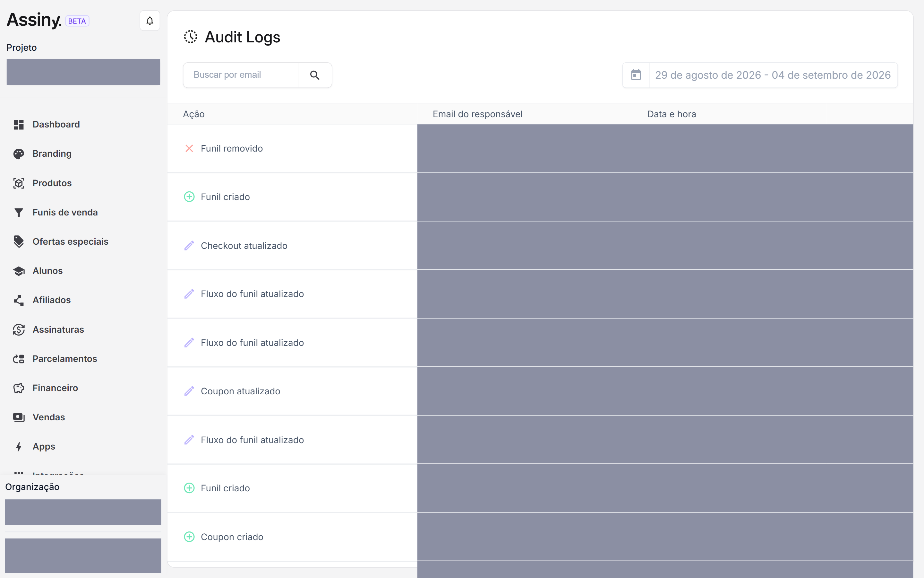Click the Produtos box icon
Screen dimensions: 924x578
coord(19,183)
